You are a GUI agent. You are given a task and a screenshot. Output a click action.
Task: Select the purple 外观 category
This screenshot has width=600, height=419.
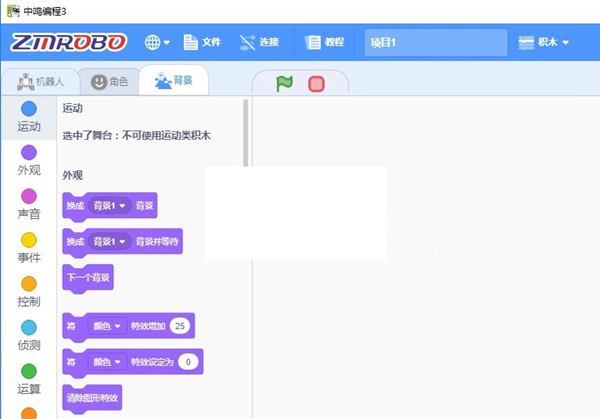29,161
